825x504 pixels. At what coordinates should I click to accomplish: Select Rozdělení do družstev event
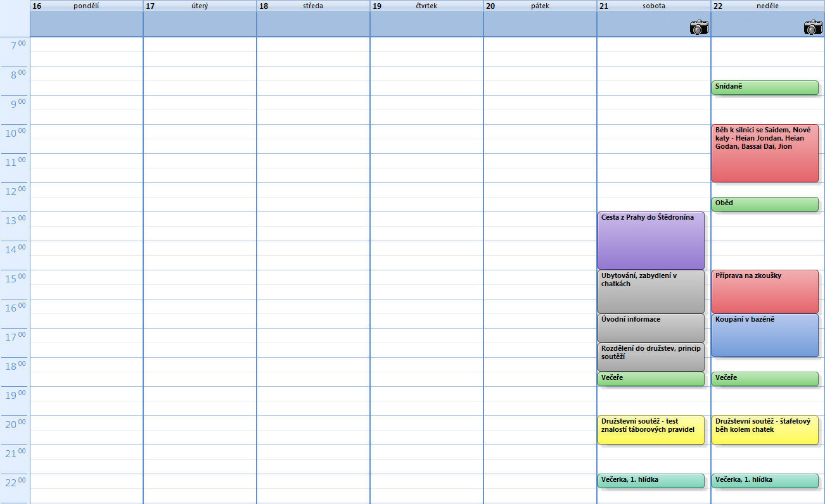[651, 357]
